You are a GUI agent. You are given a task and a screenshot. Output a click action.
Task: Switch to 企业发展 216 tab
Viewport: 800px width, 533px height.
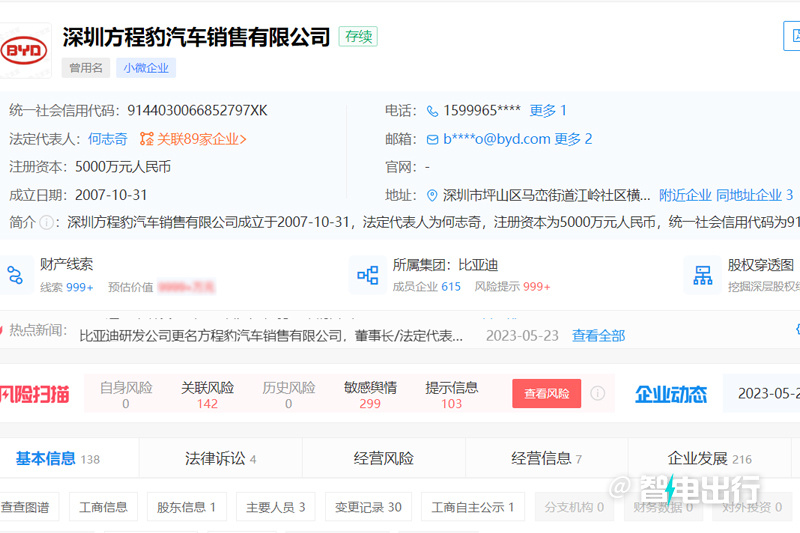[x=710, y=459]
